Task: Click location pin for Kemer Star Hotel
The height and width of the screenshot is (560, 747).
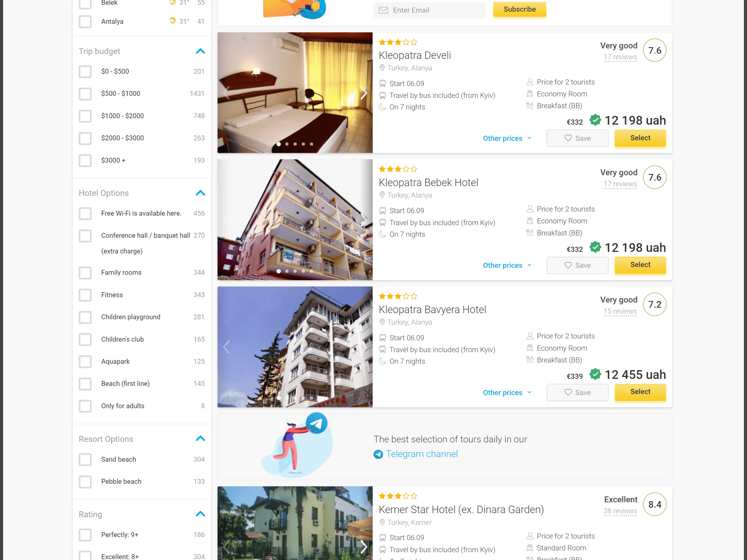Action: pos(382,522)
